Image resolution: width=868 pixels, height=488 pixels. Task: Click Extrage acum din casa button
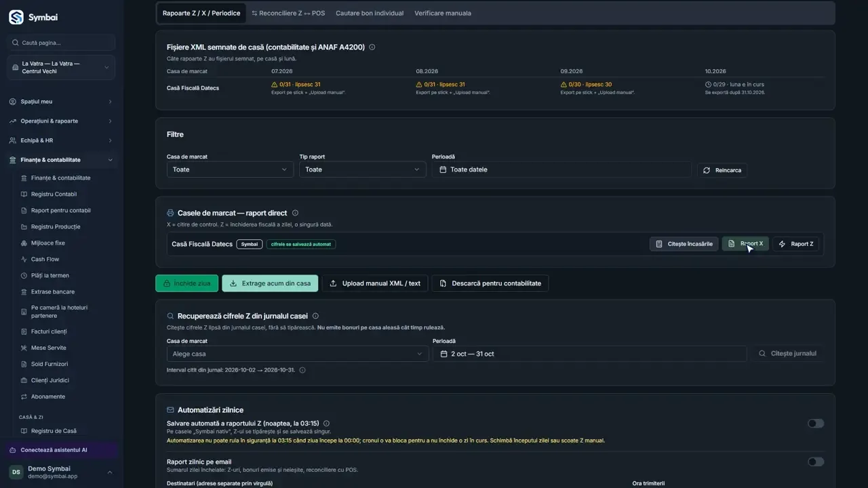270,283
